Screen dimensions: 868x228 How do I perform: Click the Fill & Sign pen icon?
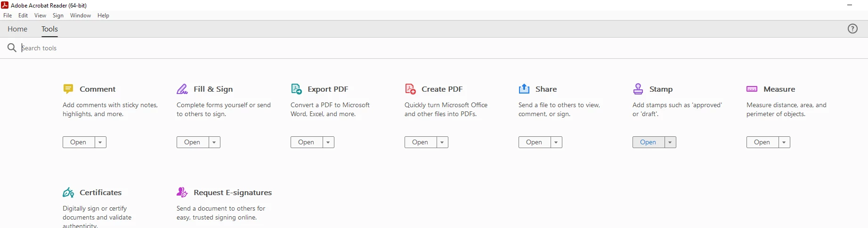pyautogui.click(x=182, y=89)
